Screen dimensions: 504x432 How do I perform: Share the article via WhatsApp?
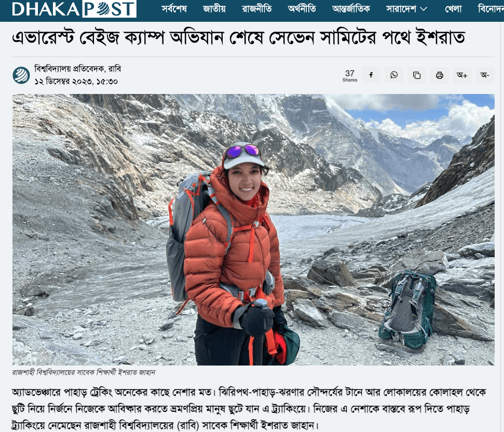[394, 75]
